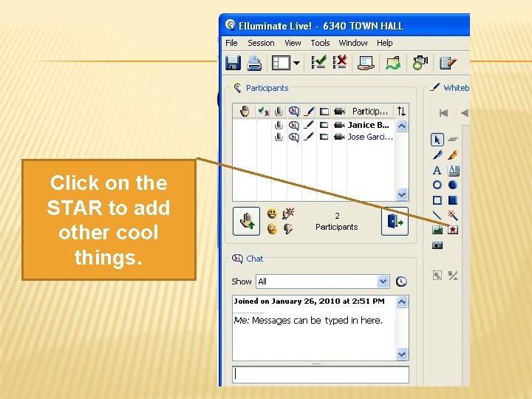Select participant Jose Garci... in list

point(370,137)
